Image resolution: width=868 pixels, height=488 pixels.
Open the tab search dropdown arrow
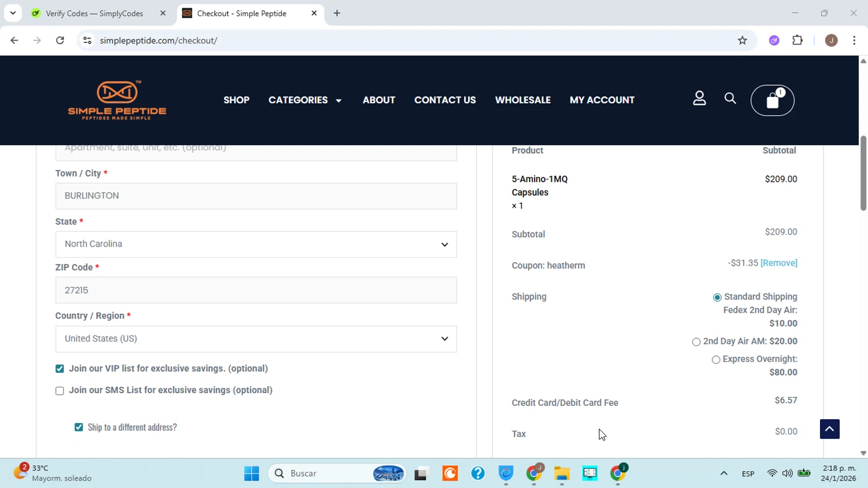[x=13, y=13]
